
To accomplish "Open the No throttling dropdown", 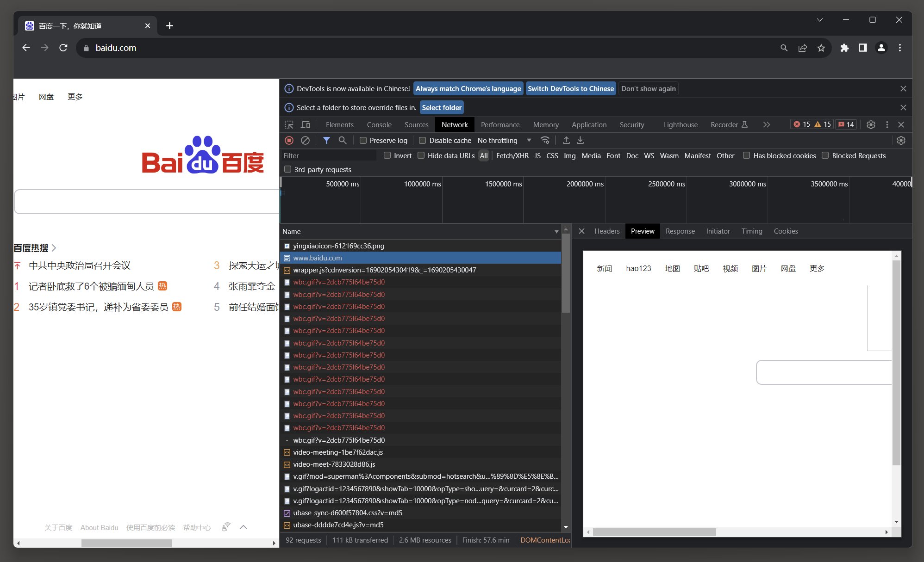I will (x=504, y=140).
